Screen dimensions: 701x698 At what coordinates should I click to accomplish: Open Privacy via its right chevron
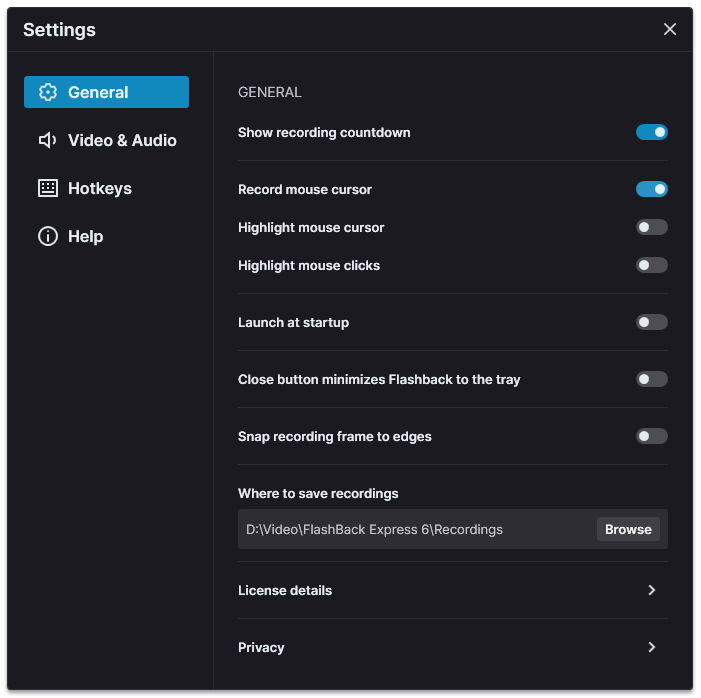[652, 647]
